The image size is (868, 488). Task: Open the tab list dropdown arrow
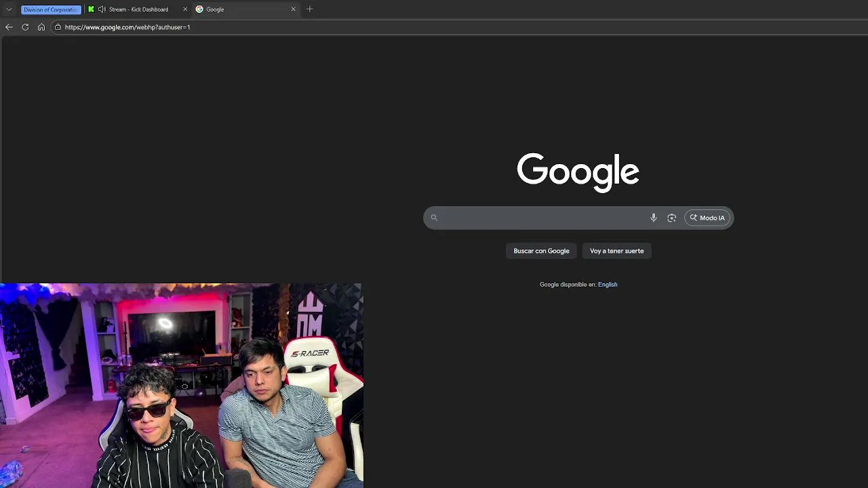click(x=9, y=9)
